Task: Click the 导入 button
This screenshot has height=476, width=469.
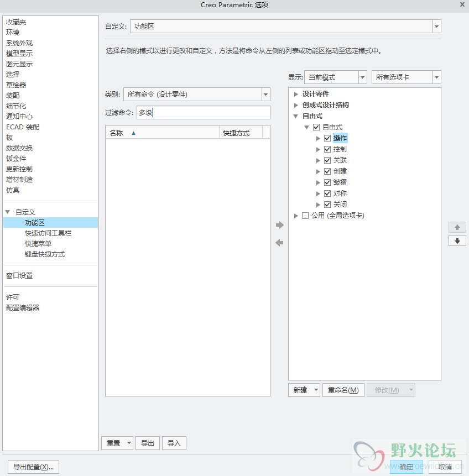Action: click(174, 443)
